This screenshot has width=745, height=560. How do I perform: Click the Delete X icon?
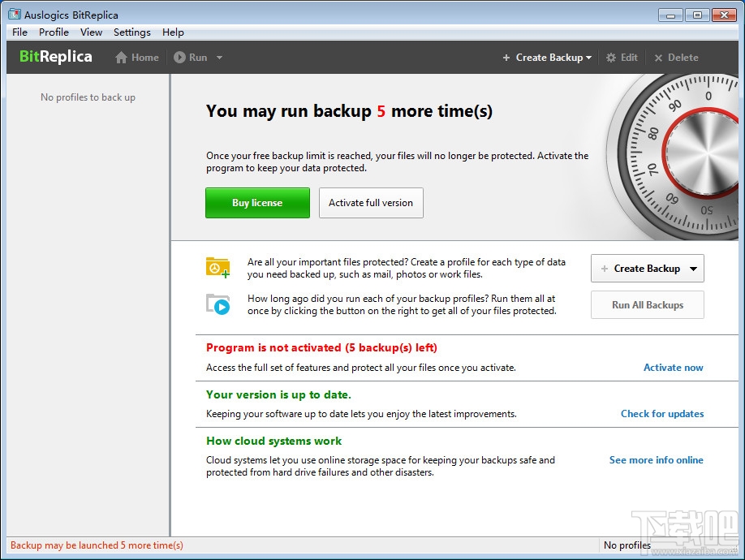pos(658,58)
